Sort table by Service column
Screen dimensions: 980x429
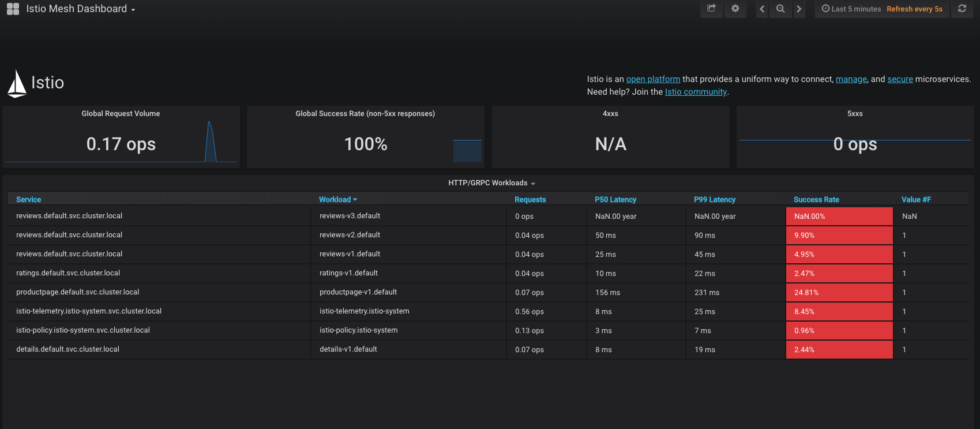(29, 200)
